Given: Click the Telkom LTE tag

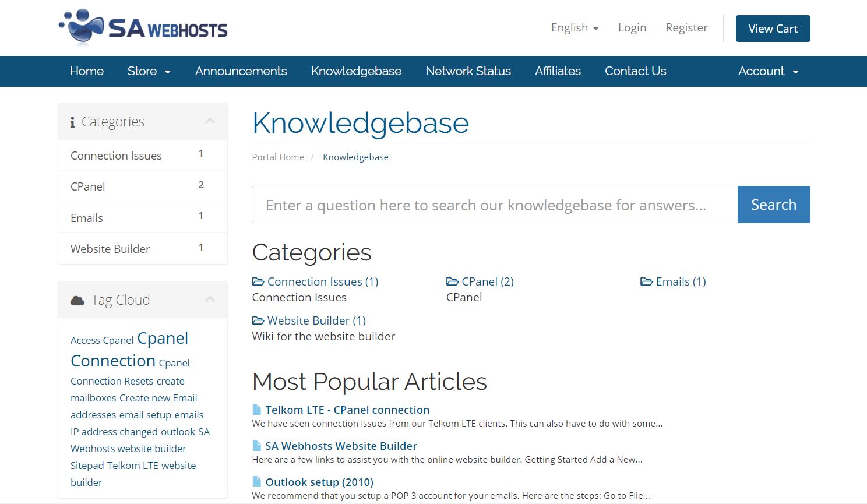Looking at the screenshot, I should pos(132,466).
